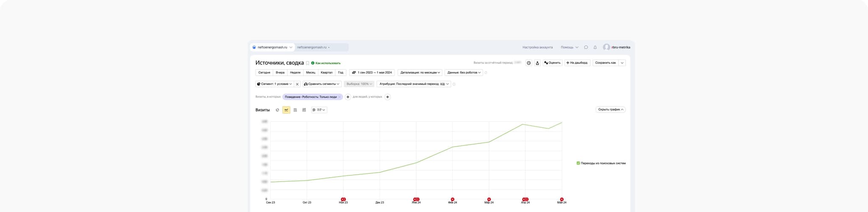The image size is (868, 212).
Task: Open the Данные: без роботов dropdown
Action: pyautogui.click(x=464, y=72)
